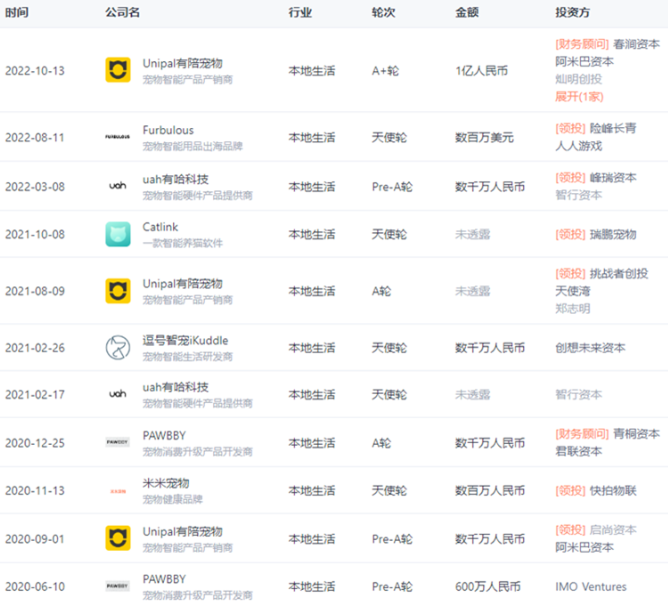Click amount 1亿人民币
Image resolution: width=668 pixels, height=605 pixels.
point(481,71)
